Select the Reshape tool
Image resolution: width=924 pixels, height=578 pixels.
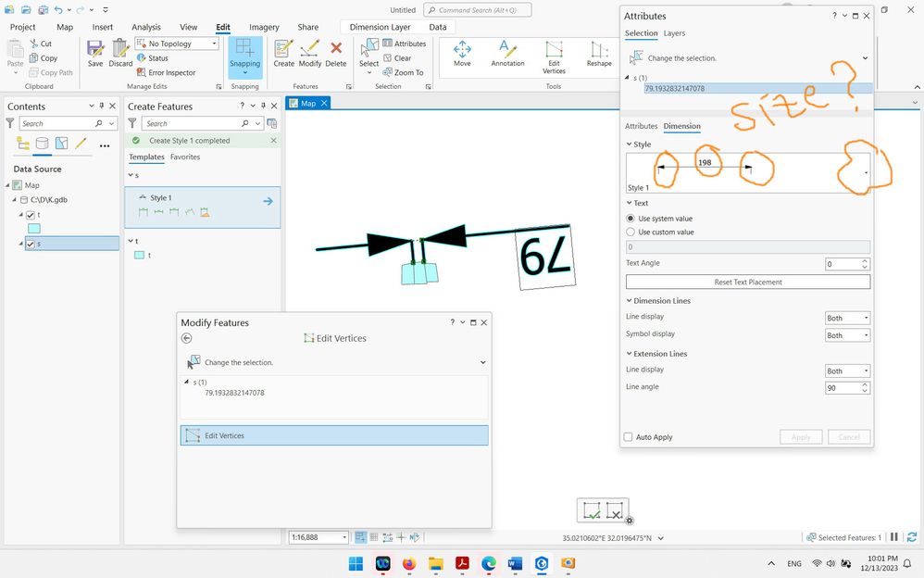click(599, 53)
